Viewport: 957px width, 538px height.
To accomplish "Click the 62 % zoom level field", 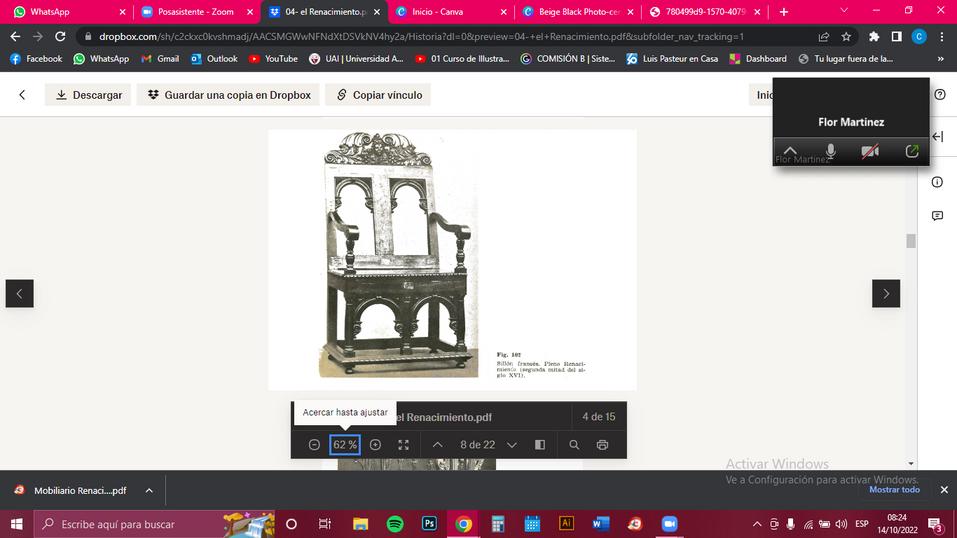I will pos(345,445).
